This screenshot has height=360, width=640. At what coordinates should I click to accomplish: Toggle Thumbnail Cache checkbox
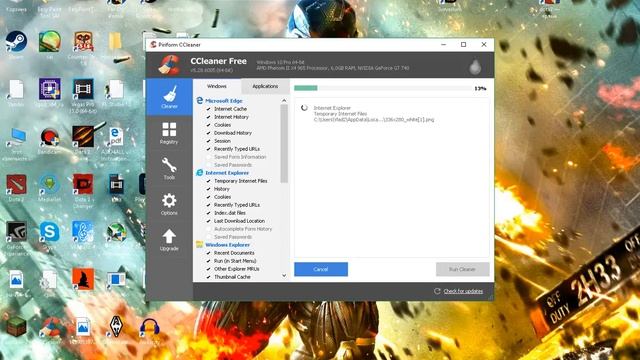point(209,277)
